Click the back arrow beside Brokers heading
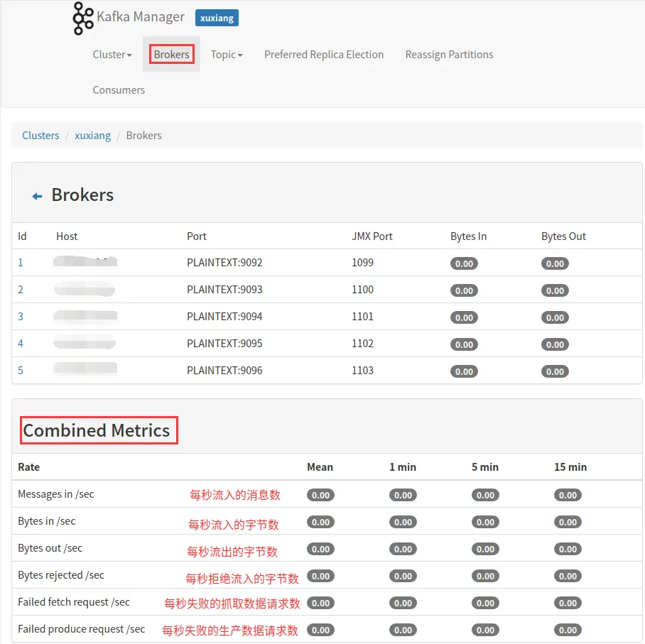 [37, 196]
